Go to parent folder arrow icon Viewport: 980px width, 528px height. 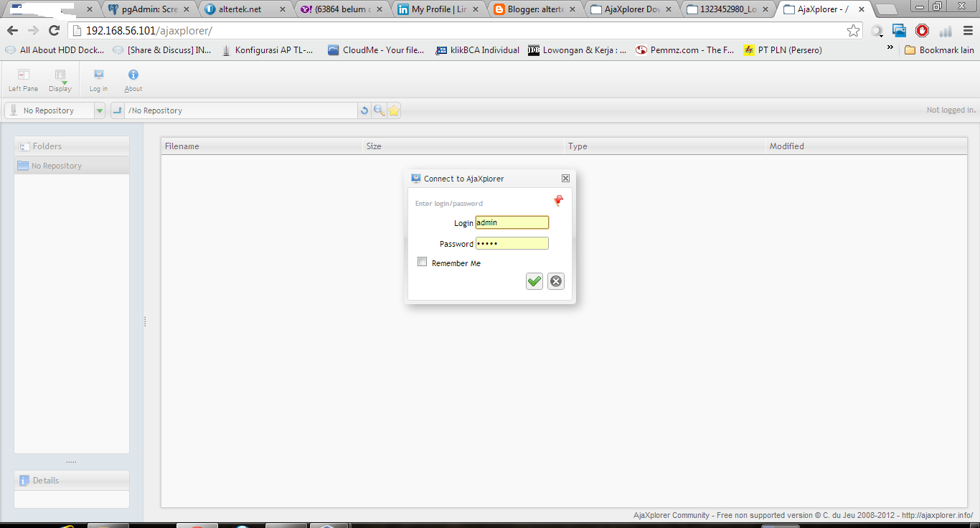click(118, 110)
